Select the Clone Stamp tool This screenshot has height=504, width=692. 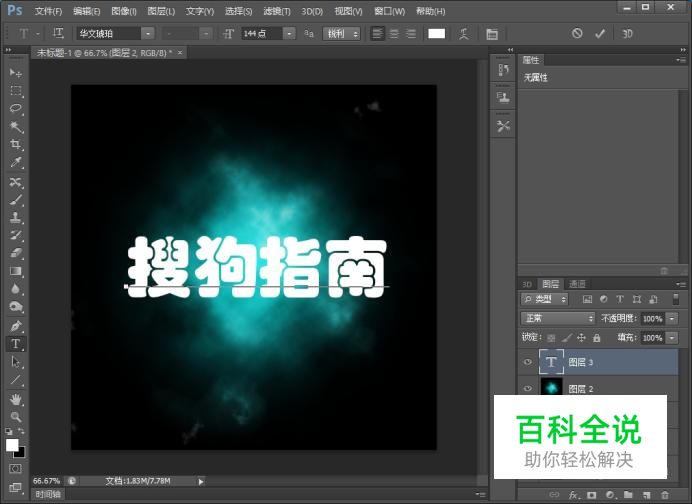coord(15,218)
